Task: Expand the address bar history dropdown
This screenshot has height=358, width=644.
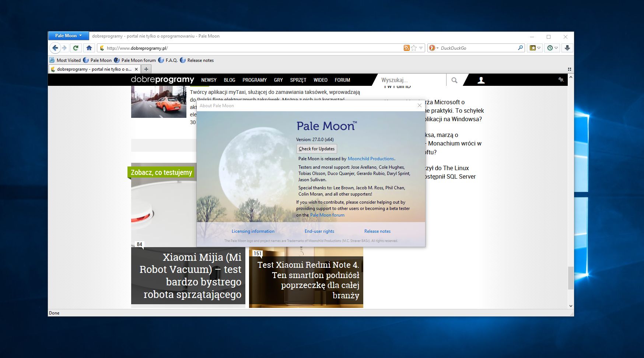Action: click(421, 48)
